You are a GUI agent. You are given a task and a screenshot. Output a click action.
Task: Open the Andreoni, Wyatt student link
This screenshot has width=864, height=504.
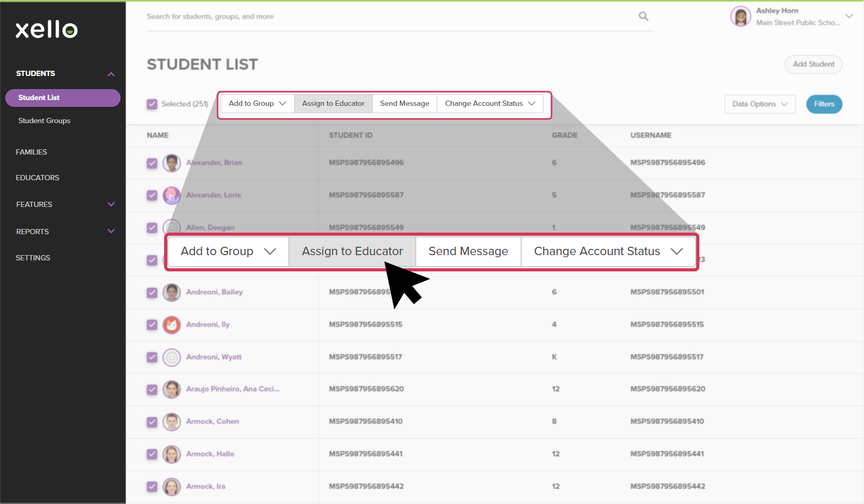(x=214, y=357)
